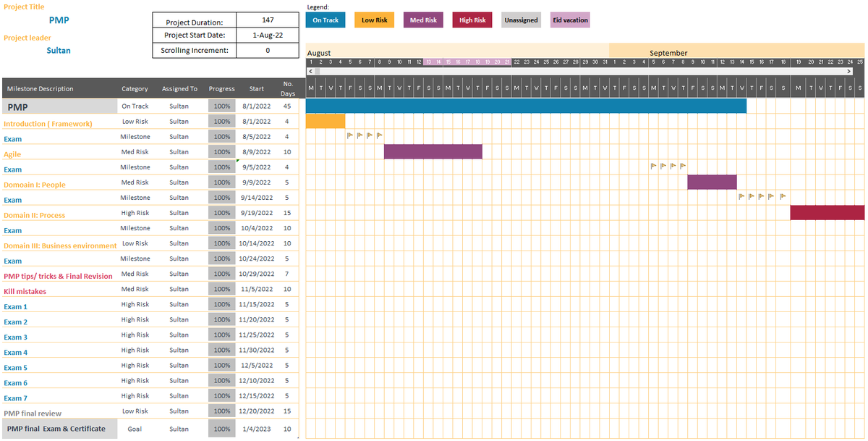Select the Agile milestone cell

pos(59,153)
